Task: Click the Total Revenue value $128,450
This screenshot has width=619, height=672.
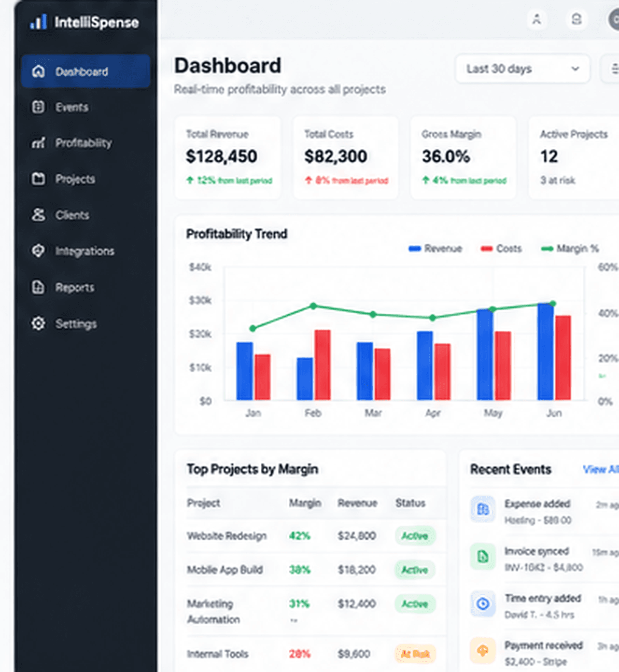Action: (x=221, y=156)
